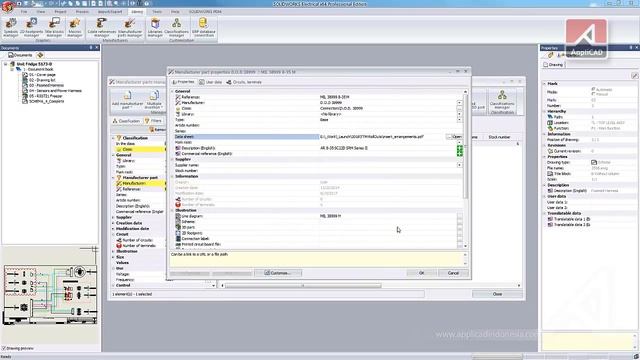
Task: Open the User data tab in part properties
Action: [211, 82]
